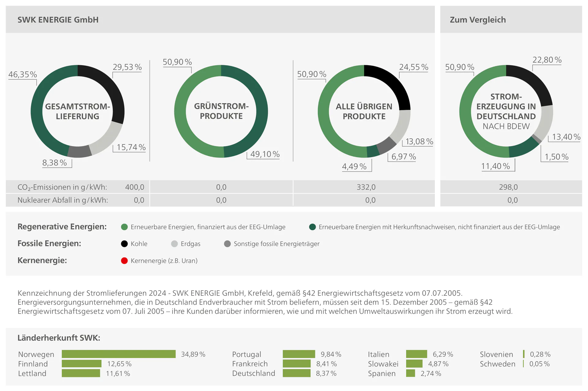Click the 46,35 % label on first chart
The image size is (588, 391).
(x=23, y=74)
